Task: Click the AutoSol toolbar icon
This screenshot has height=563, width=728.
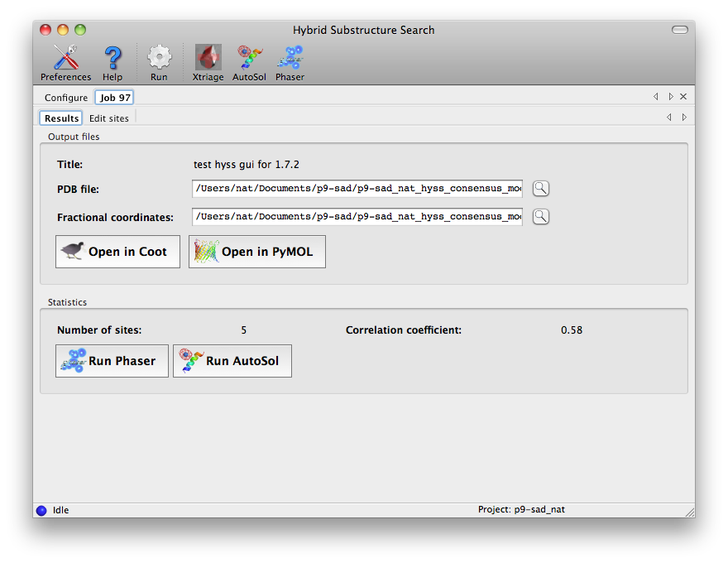Action: pos(249,62)
